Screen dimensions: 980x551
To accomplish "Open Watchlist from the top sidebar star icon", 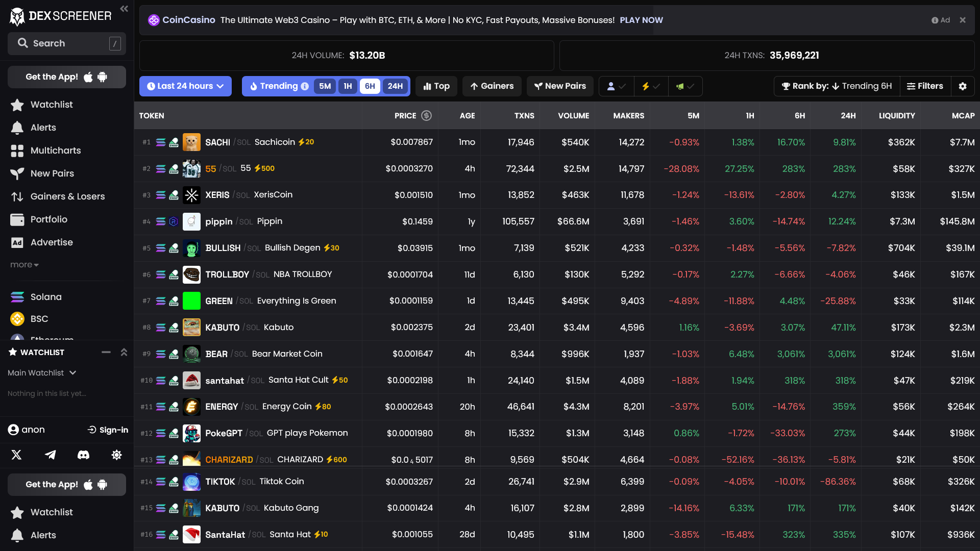I will (17, 105).
